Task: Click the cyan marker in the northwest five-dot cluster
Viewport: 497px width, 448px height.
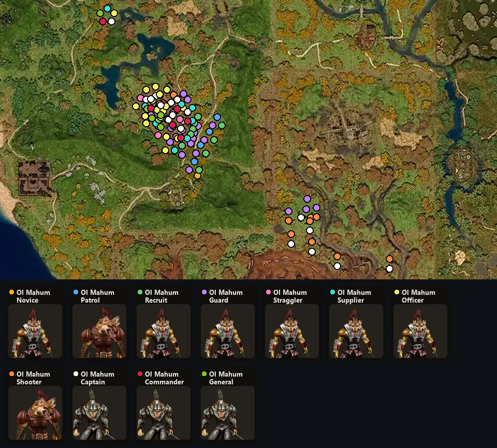Action: pyautogui.click(x=108, y=8)
